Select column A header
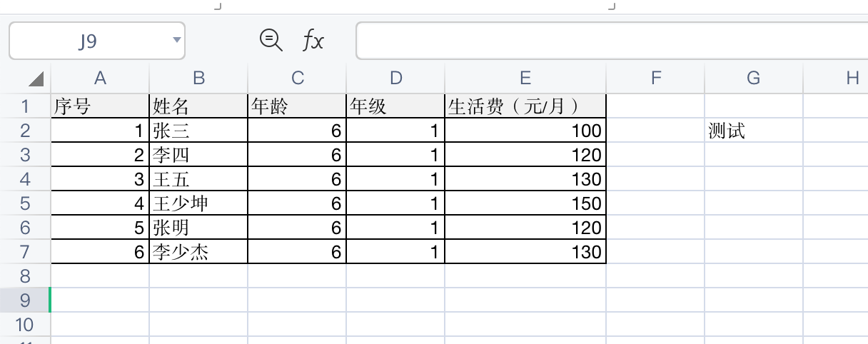The height and width of the screenshot is (344, 868). [100, 79]
